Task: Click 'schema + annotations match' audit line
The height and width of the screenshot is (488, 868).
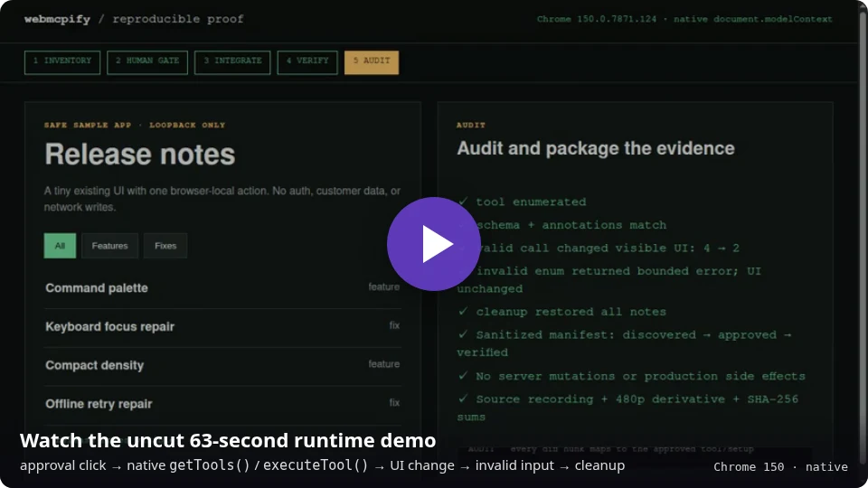Action: 562,225
